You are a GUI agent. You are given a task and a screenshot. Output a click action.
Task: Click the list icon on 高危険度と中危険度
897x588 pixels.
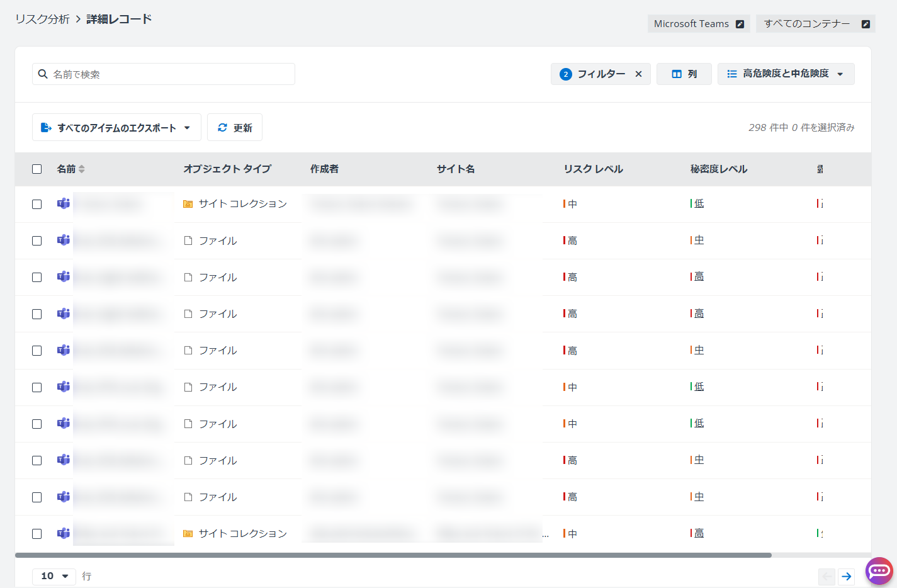click(732, 74)
